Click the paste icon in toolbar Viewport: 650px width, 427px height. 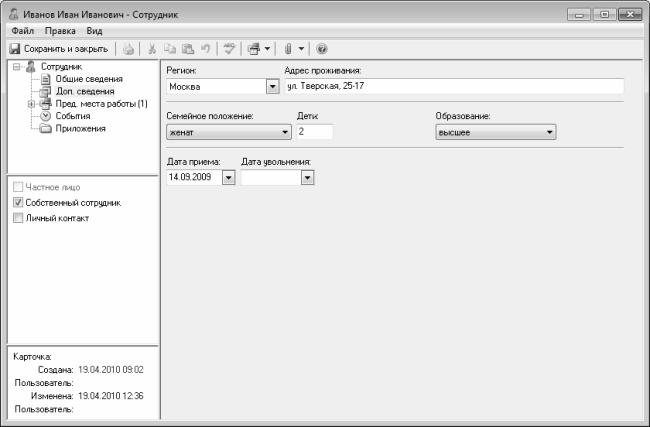point(186,49)
